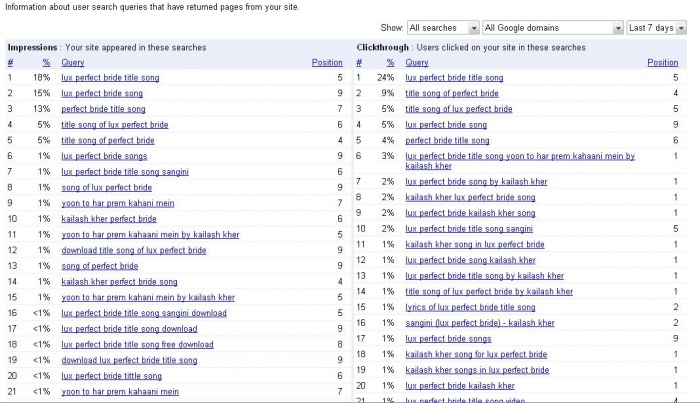Screen dimensions: 700x403
Task: Click "lux perfect bride tittle song" query
Action: click(x=111, y=376)
